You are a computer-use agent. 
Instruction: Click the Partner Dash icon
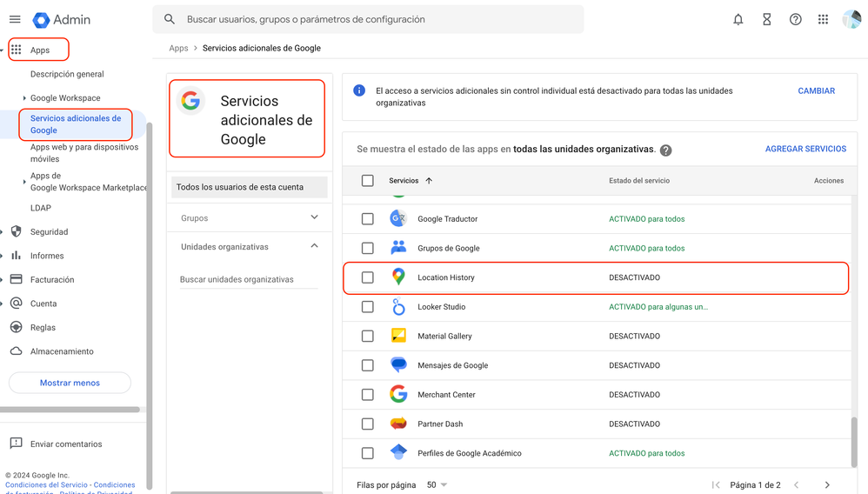(x=398, y=424)
